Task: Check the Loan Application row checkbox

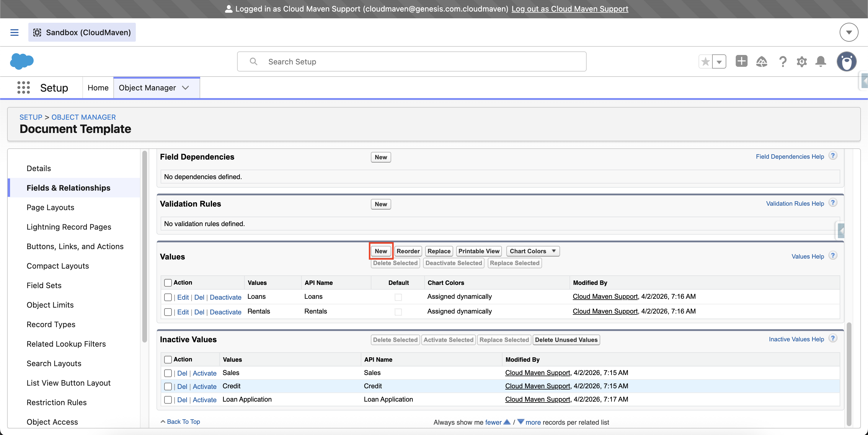Action: point(168,400)
